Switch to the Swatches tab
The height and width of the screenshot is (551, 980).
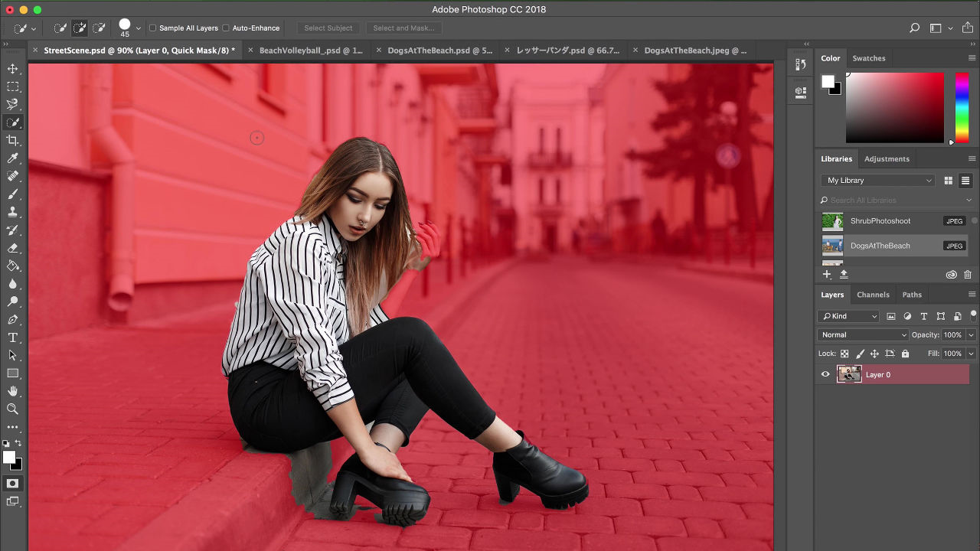click(x=869, y=58)
